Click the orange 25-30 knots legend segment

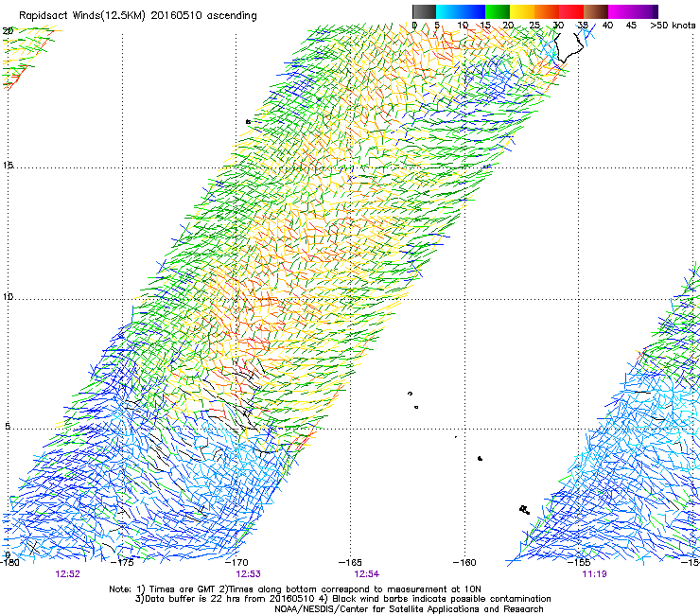[547, 11]
